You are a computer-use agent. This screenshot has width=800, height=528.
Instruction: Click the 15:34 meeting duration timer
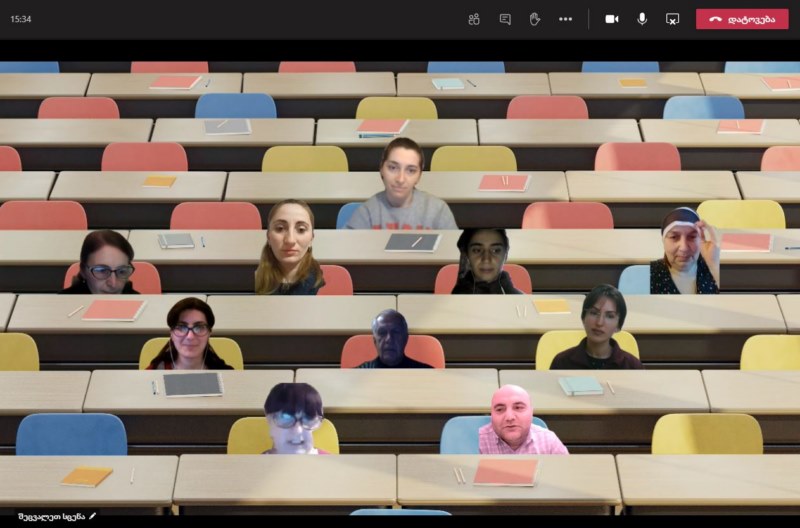pos(21,19)
